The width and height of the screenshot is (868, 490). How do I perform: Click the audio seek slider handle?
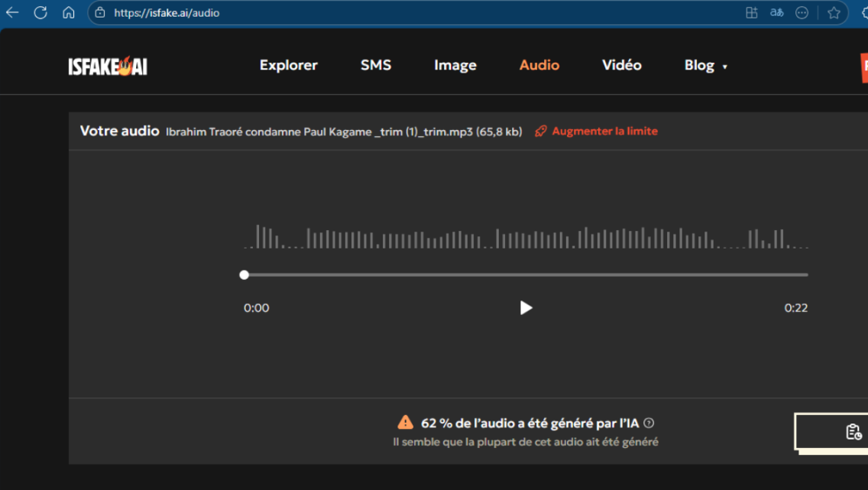[245, 275]
